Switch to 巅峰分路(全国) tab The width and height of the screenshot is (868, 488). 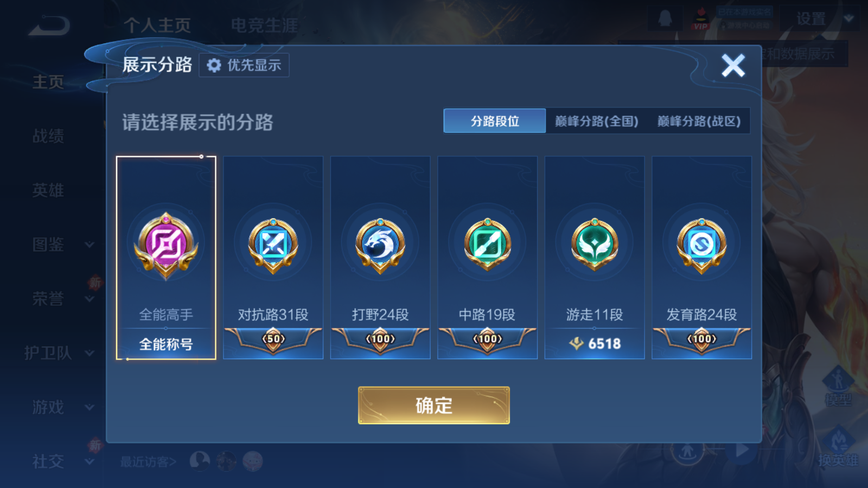pos(597,121)
